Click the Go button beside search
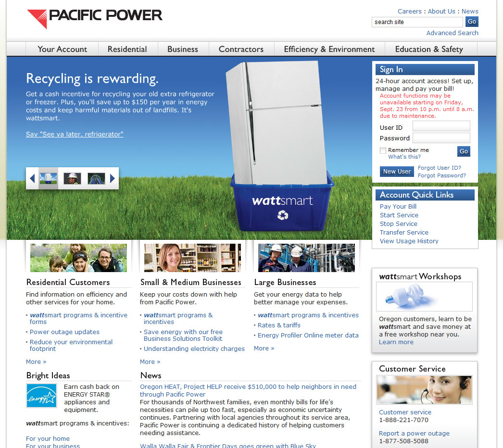The image size is (503, 448). (x=472, y=22)
